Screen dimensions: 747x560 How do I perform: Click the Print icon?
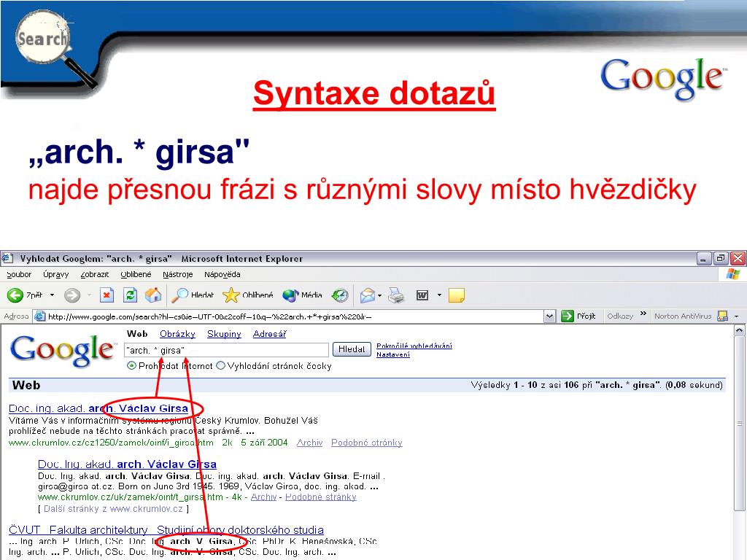396,295
